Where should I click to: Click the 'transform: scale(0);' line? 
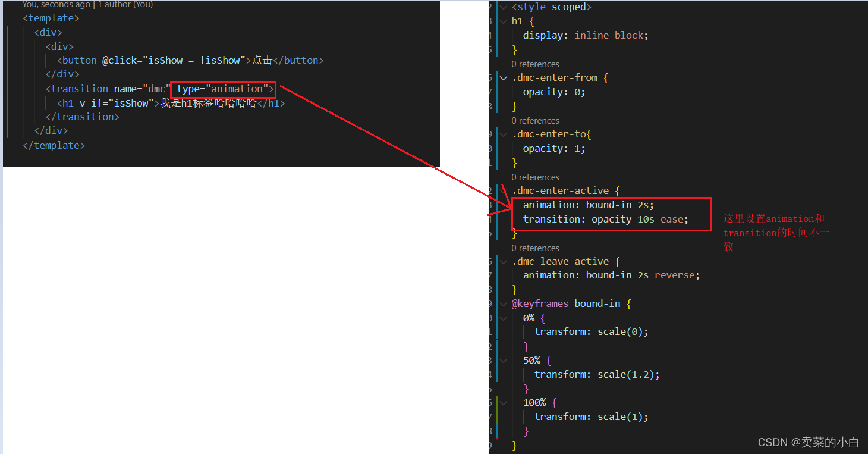[592, 332]
